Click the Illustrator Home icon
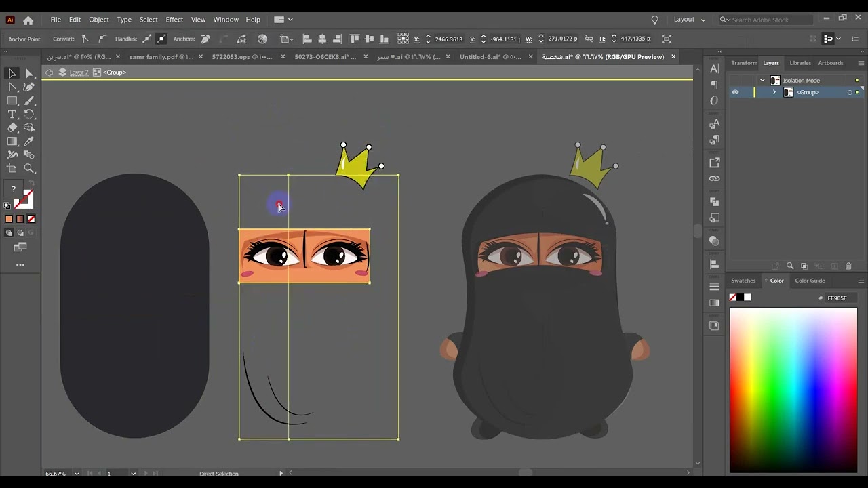The width and height of the screenshot is (868, 488). pos(28,20)
